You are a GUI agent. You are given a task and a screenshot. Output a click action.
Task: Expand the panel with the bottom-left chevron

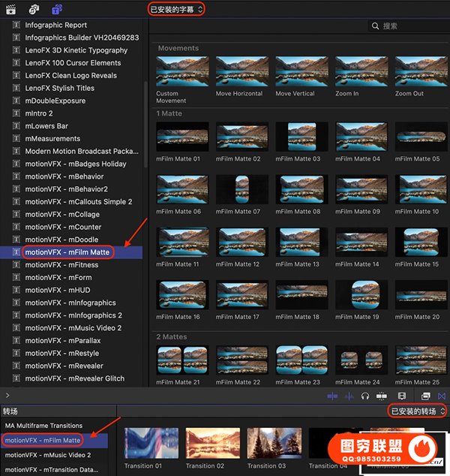point(7,395)
